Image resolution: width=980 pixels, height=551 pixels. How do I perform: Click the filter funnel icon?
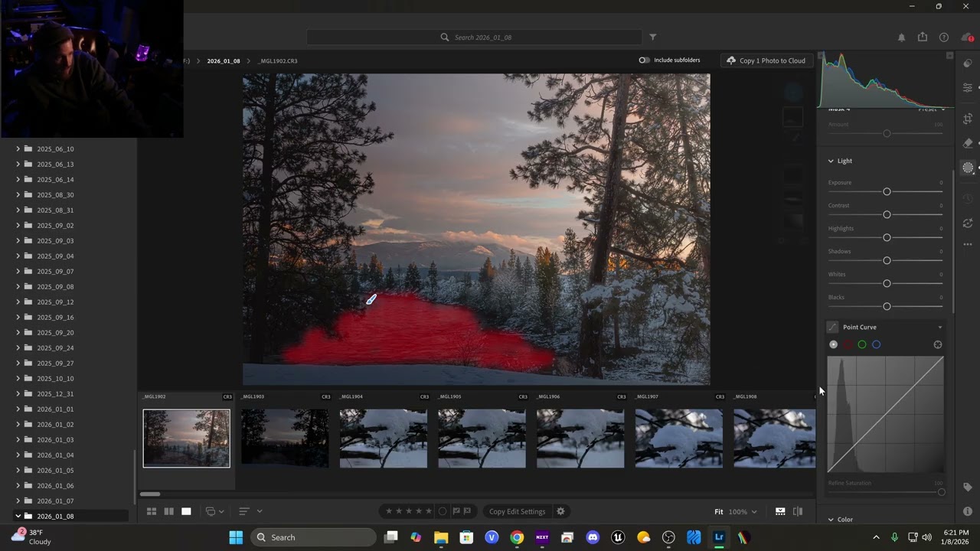point(653,37)
